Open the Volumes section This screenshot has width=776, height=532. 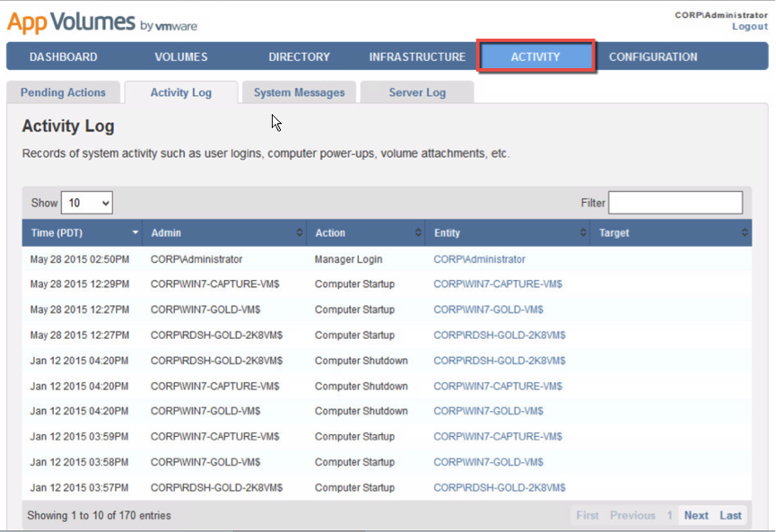click(181, 57)
